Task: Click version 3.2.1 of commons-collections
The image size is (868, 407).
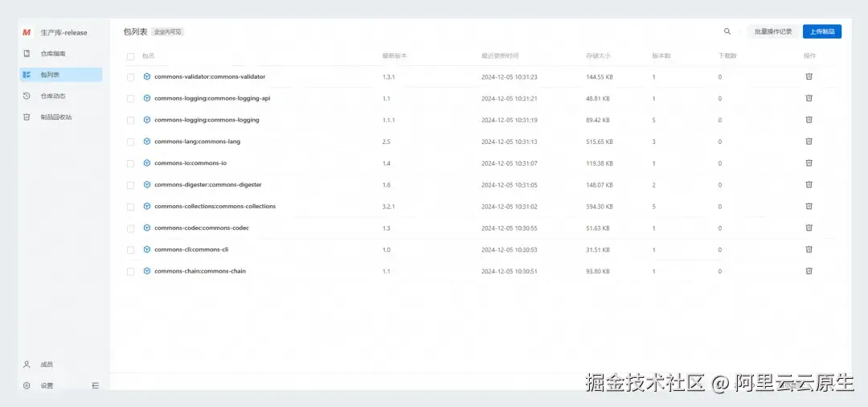Action: [x=391, y=207]
